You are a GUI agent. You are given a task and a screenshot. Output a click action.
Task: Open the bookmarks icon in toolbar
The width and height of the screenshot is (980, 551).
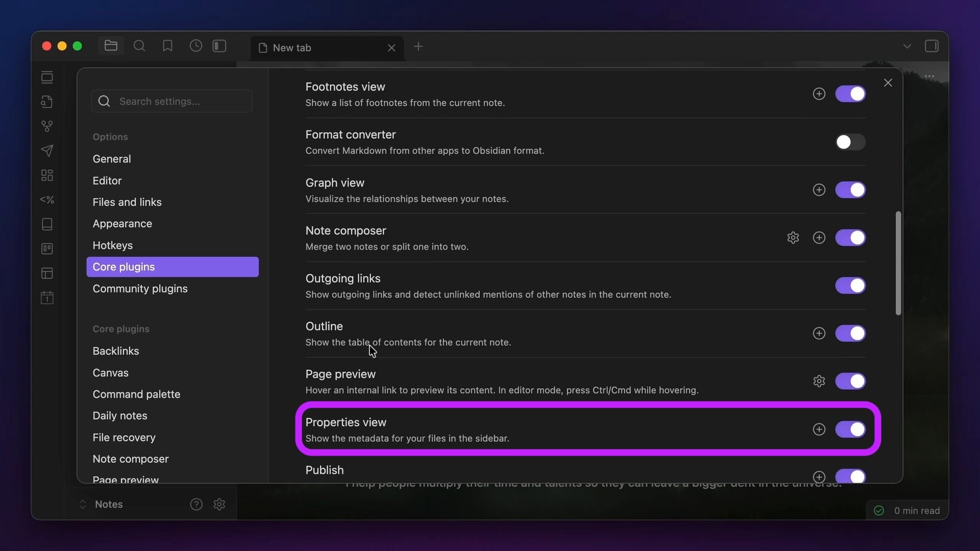coord(167,46)
